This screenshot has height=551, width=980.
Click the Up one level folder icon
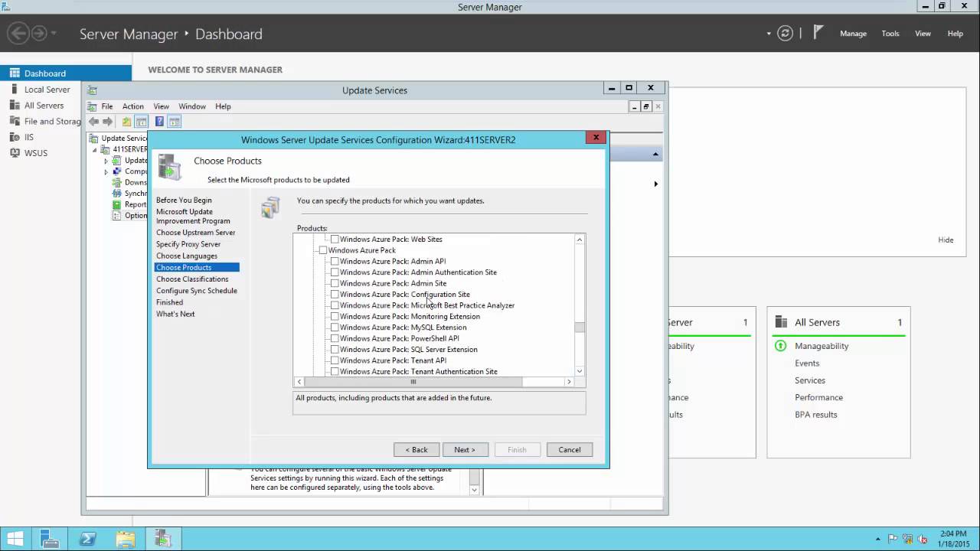127,122
